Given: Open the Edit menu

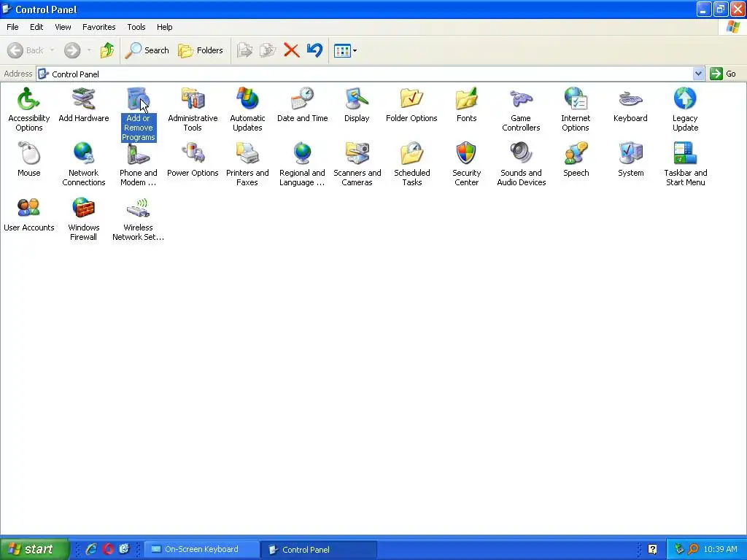Looking at the screenshot, I should coord(36,27).
